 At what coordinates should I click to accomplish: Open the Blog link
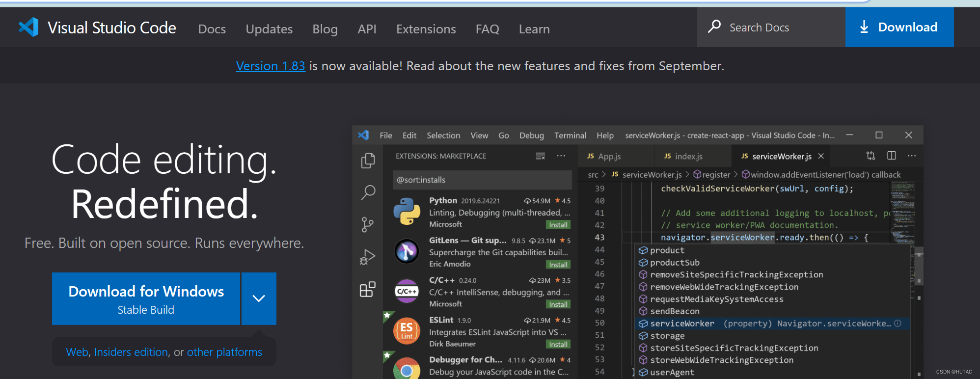[325, 29]
